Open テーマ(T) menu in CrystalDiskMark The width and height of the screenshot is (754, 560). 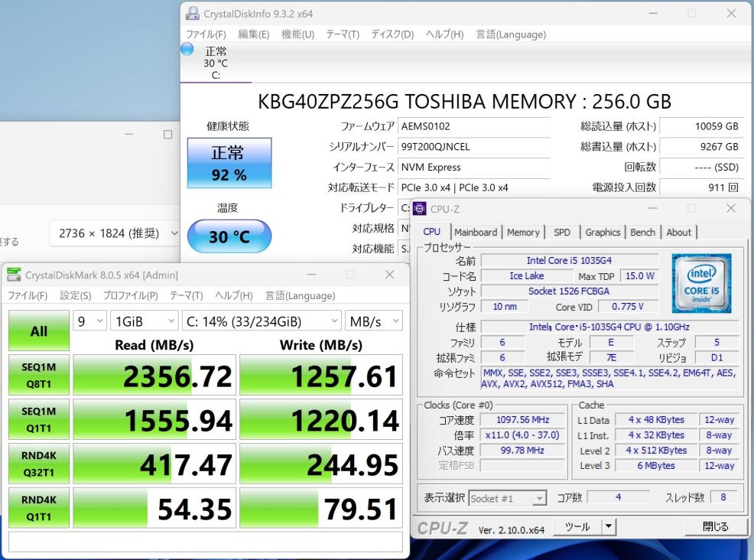(x=186, y=295)
